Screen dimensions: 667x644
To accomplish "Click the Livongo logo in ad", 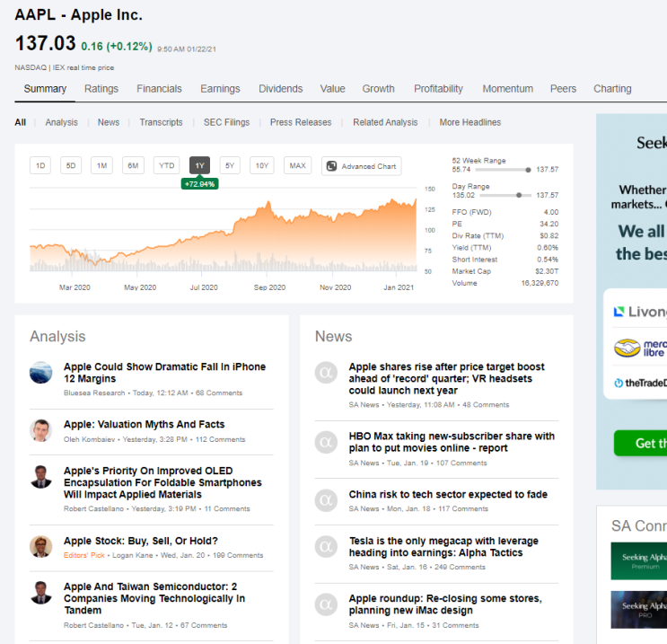I will (x=640, y=312).
